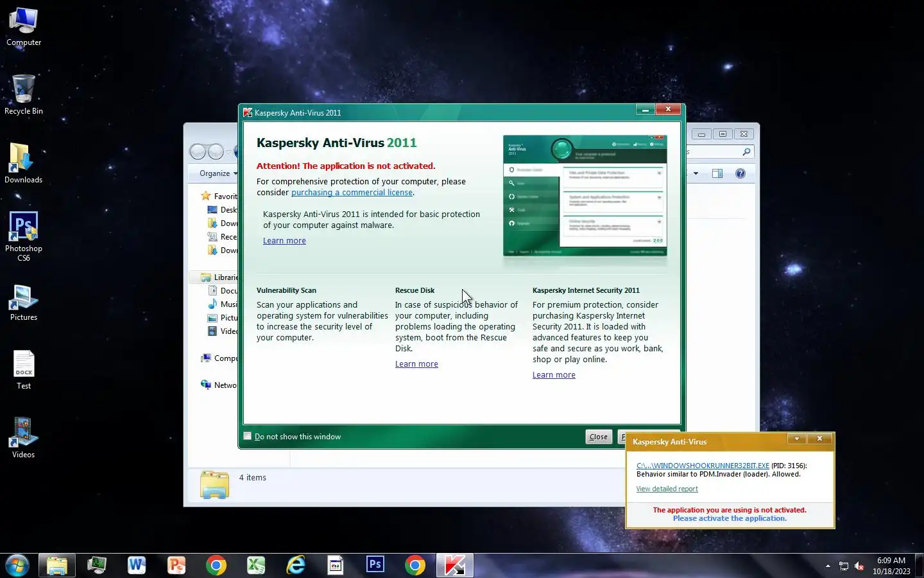Launch Excel from the taskbar
The image size is (924, 578).
256,566
